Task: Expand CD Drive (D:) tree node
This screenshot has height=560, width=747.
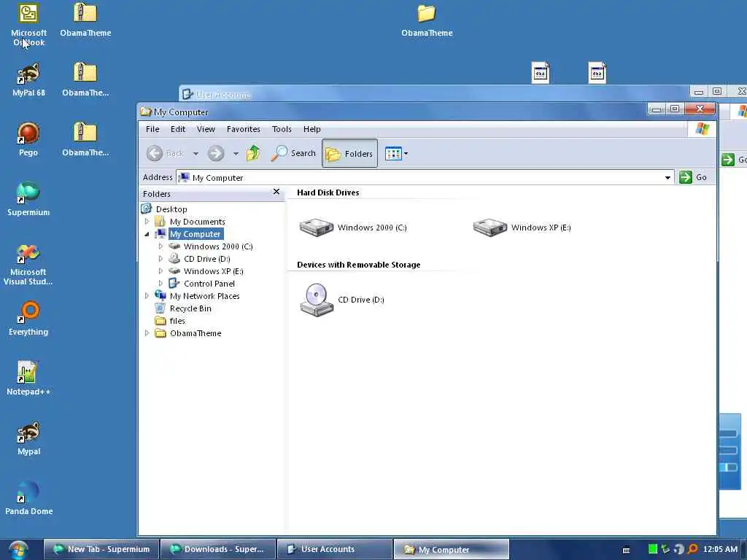Action: point(160,259)
